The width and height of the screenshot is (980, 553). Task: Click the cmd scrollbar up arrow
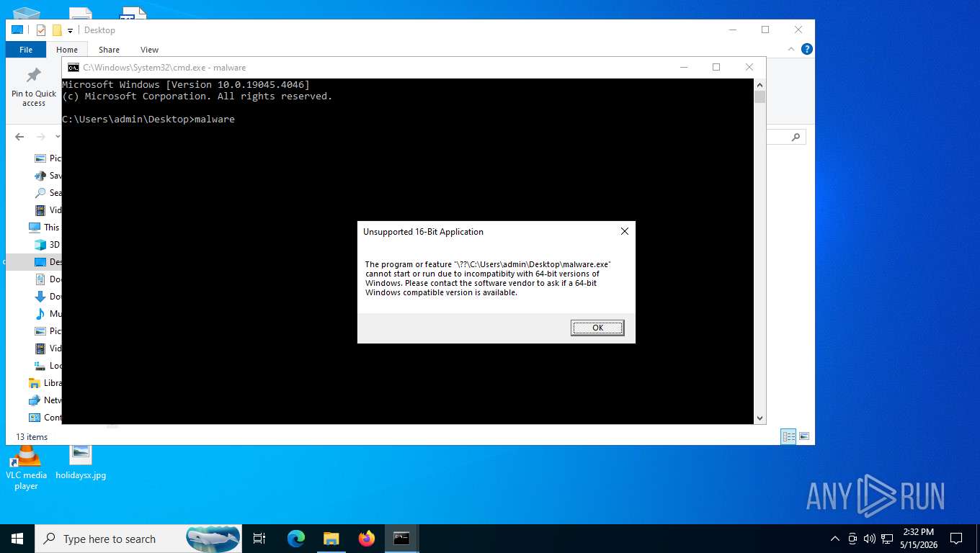pyautogui.click(x=759, y=84)
